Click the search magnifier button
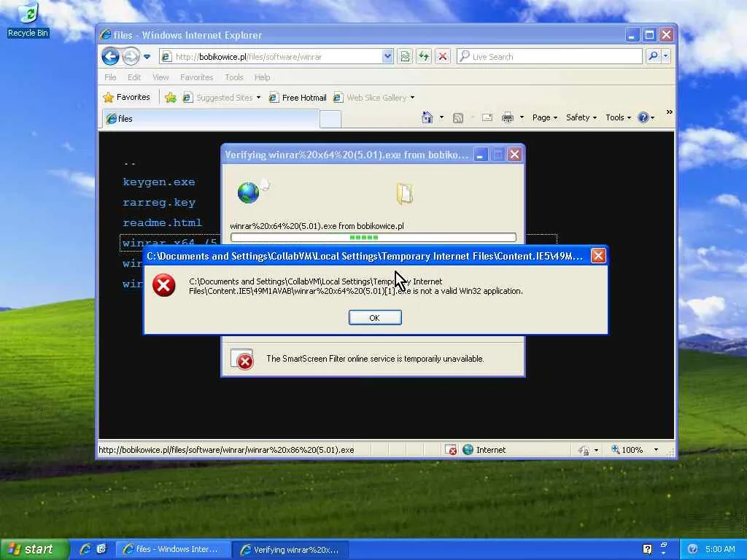Screen dimensions: 747x560 tap(653, 56)
